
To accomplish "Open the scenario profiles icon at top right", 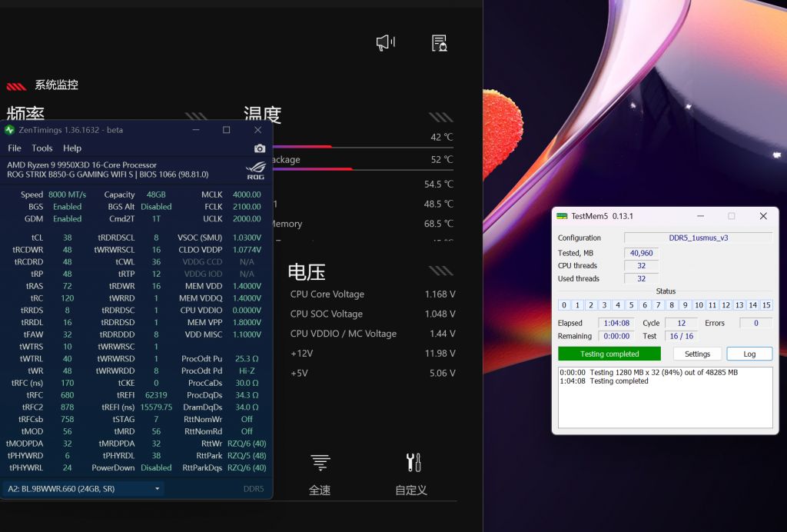I will pos(438,43).
